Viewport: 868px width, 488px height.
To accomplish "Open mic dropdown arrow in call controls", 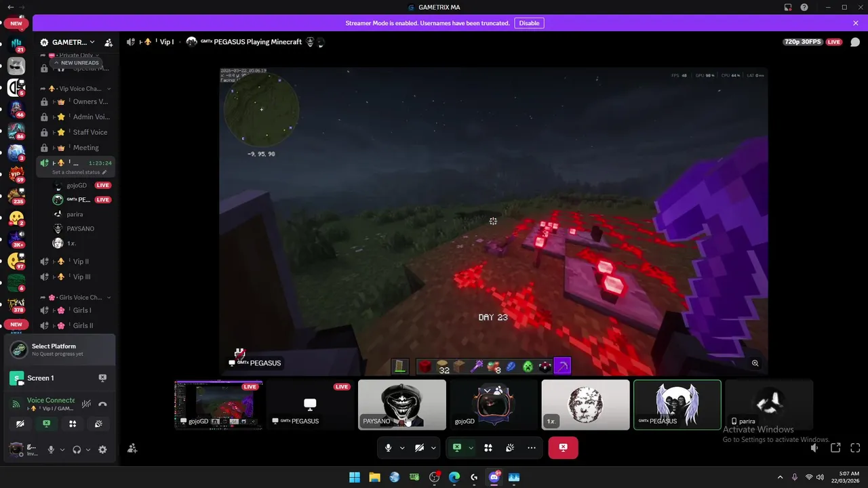I will point(402,447).
